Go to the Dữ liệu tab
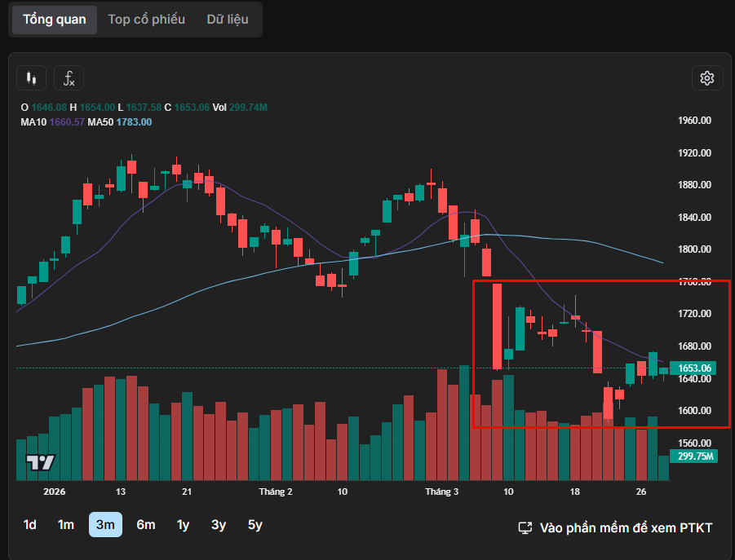This screenshot has height=560, width=735. [227, 19]
